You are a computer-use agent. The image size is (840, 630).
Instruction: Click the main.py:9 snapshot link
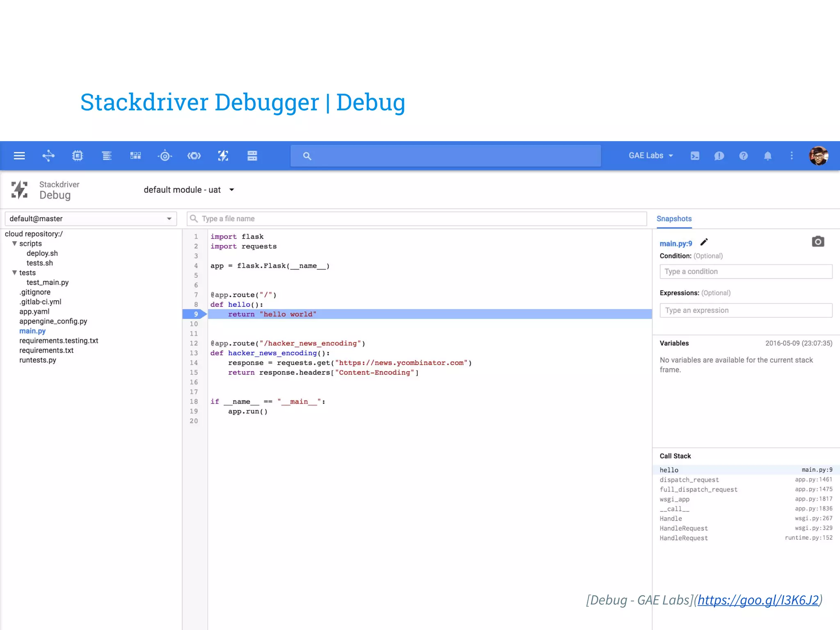[x=676, y=244]
